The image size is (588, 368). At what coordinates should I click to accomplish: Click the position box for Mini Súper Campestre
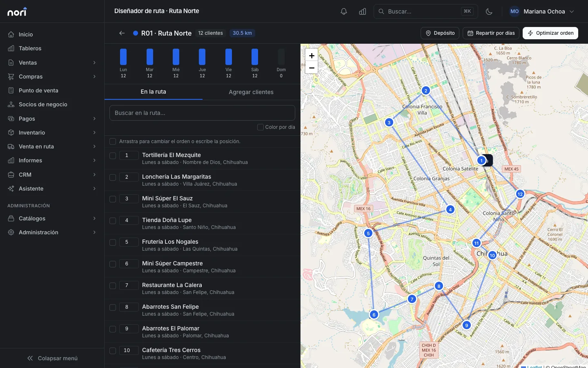tap(129, 264)
